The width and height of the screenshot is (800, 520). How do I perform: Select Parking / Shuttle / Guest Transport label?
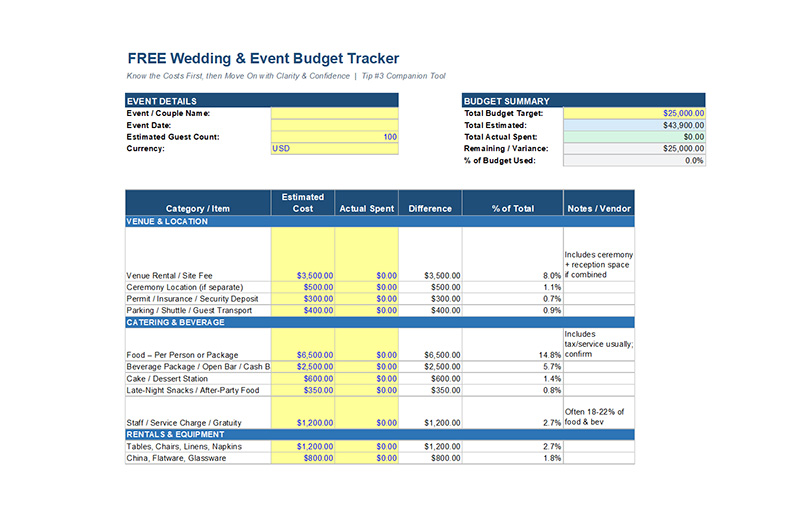tap(189, 310)
